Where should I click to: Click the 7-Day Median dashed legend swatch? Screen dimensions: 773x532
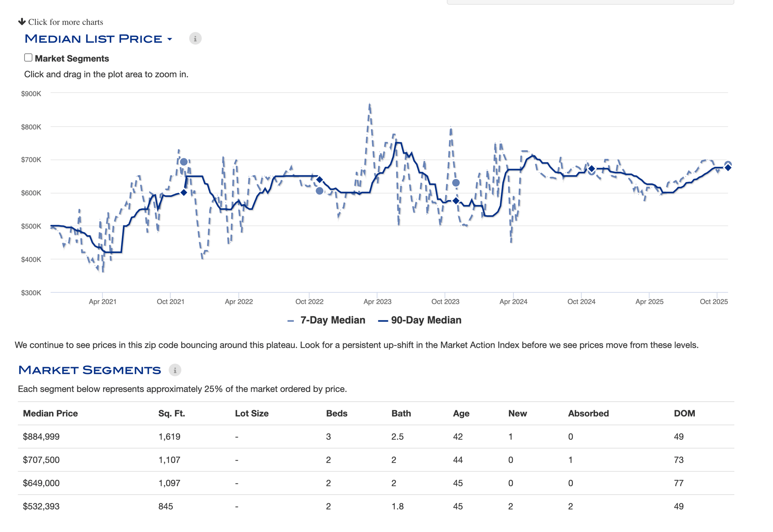pyautogui.click(x=291, y=321)
